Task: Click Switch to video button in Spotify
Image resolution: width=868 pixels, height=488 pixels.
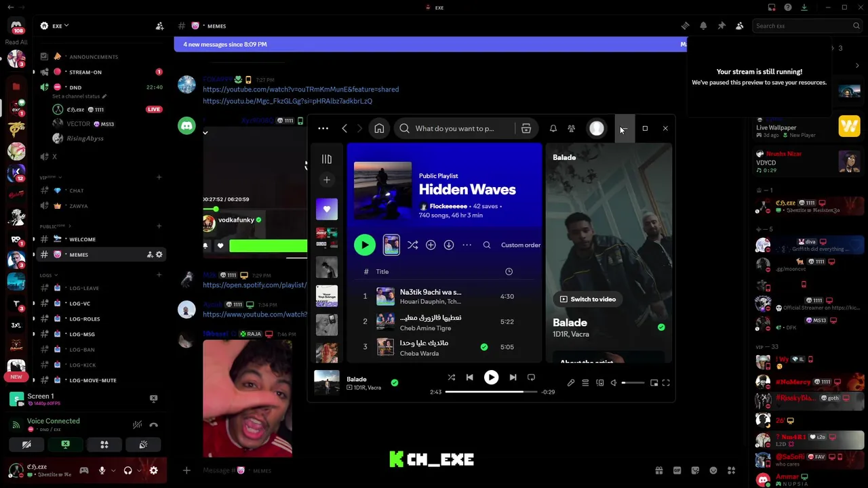Action: (587, 299)
